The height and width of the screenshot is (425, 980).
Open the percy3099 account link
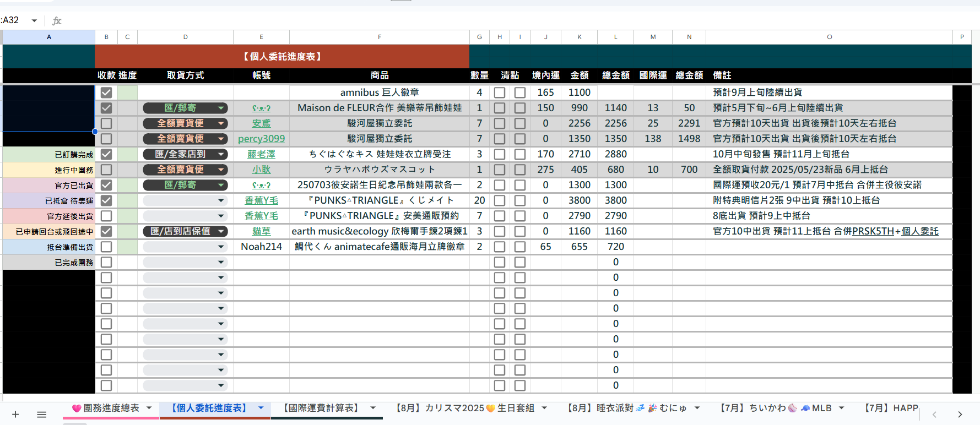[261, 139]
